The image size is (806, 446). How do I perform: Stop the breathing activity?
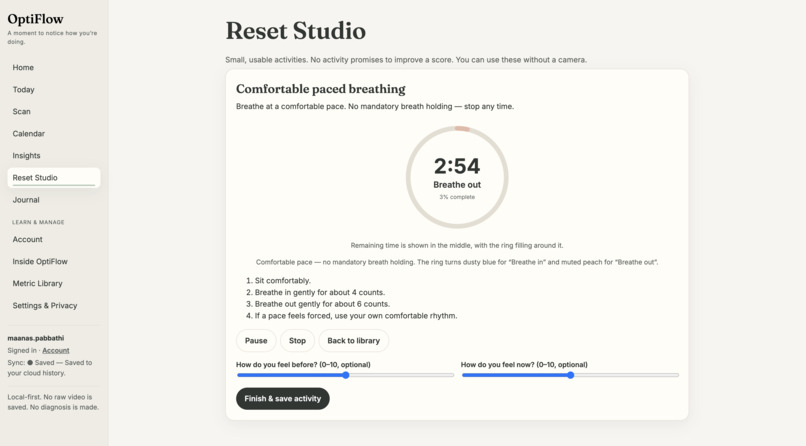coord(297,341)
